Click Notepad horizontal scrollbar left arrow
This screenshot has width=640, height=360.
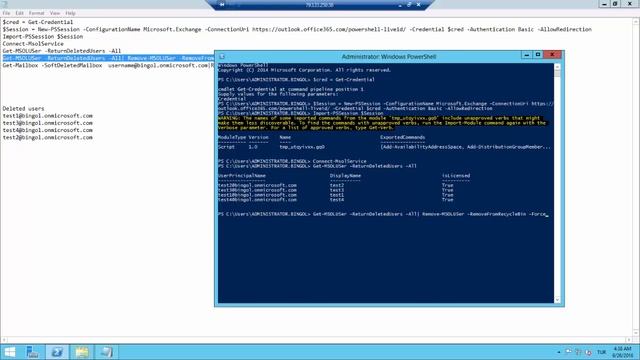tap(4, 340)
